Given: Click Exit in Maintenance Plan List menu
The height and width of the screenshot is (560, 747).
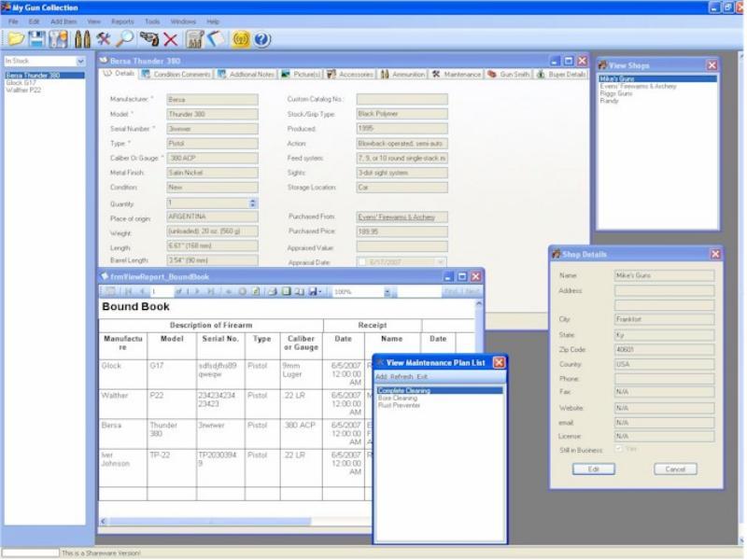Looking at the screenshot, I should (422, 377).
